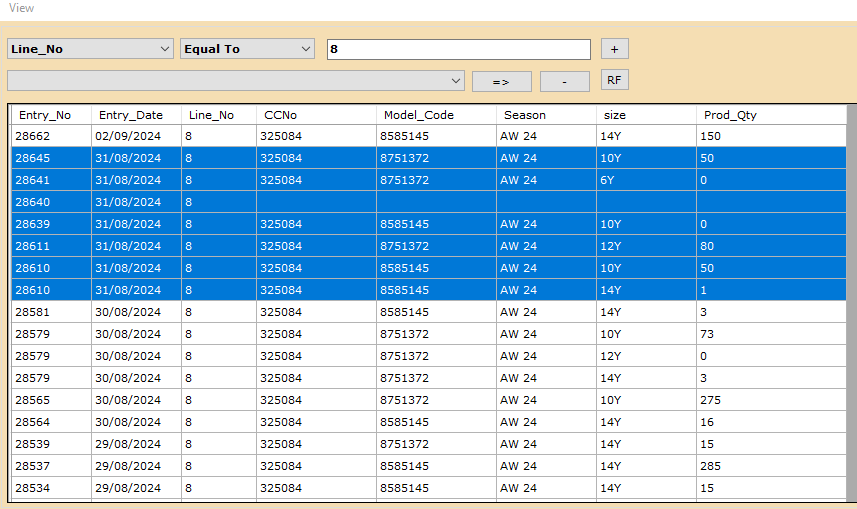857x509 pixels.
Task: Click the vertical scrollbar of the grid
Action: coord(851,300)
